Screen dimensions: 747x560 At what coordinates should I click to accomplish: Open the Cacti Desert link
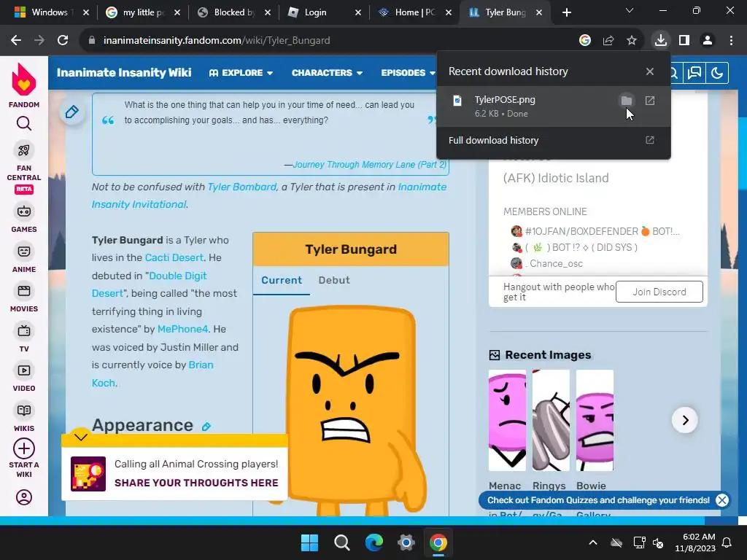(x=174, y=257)
